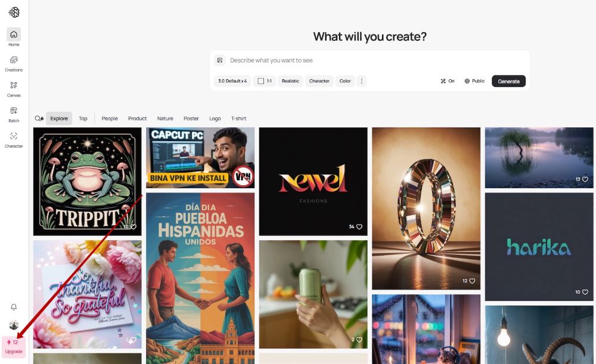Toggle Magic Prompt On setting
Screen dimensions: 596x364
click(448, 81)
